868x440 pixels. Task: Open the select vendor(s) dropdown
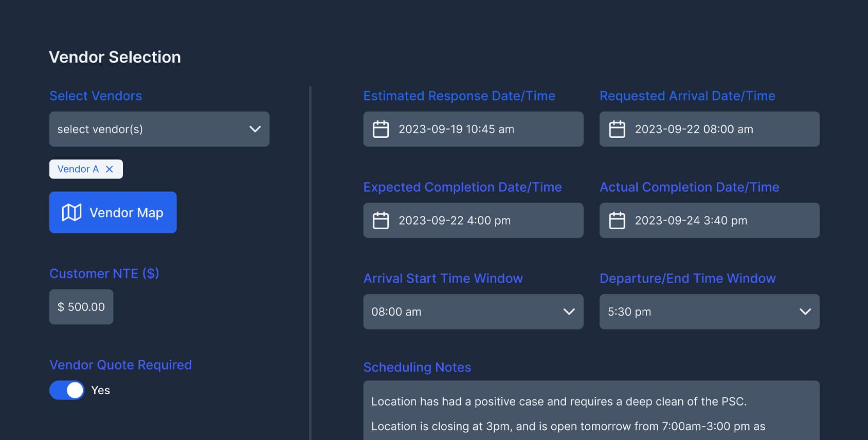[159, 129]
